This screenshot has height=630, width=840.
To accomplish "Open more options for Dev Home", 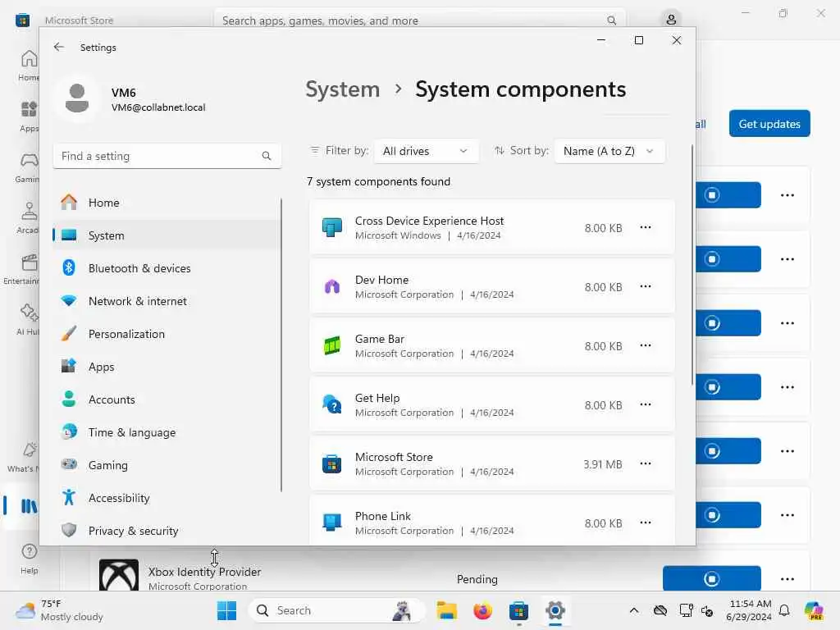I will 646,286.
